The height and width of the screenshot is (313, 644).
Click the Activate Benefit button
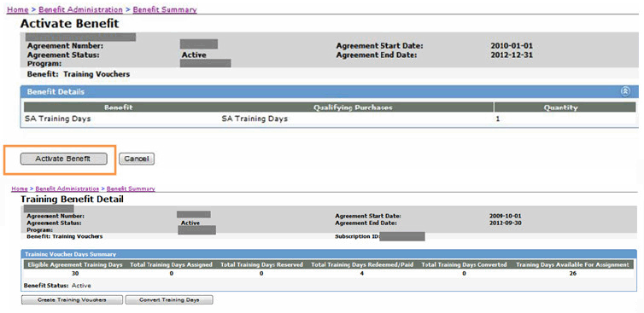coord(64,159)
